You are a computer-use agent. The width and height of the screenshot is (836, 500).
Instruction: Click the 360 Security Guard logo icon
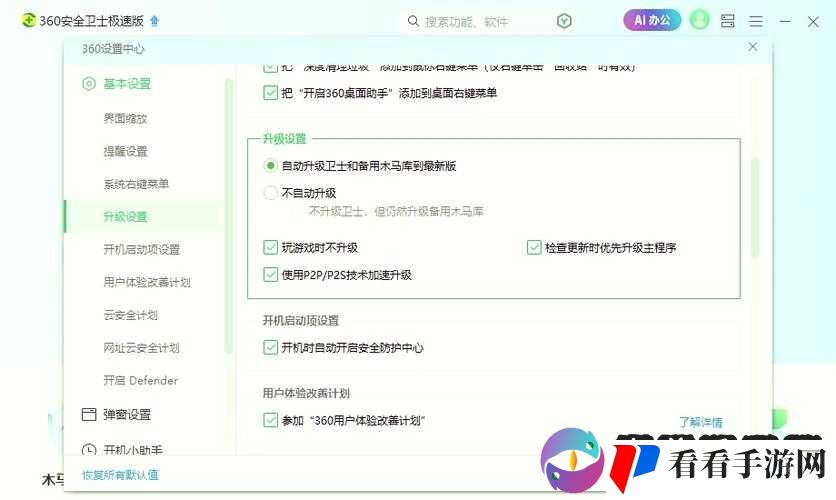(28, 21)
